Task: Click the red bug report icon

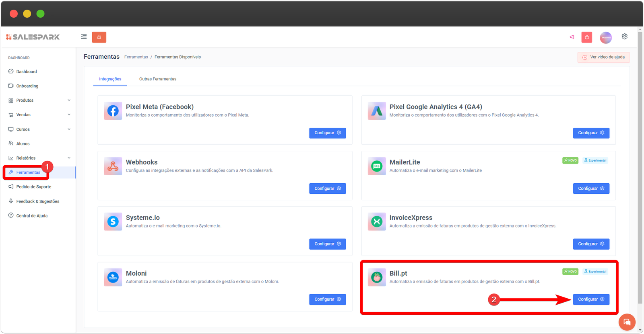Action: [x=586, y=37]
